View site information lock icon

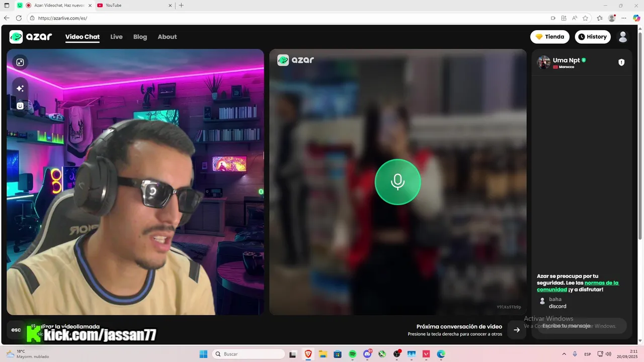click(x=32, y=18)
